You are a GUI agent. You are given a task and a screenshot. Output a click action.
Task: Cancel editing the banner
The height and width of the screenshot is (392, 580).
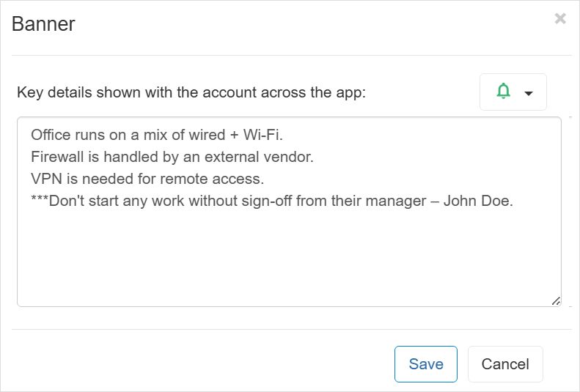point(505,364)
